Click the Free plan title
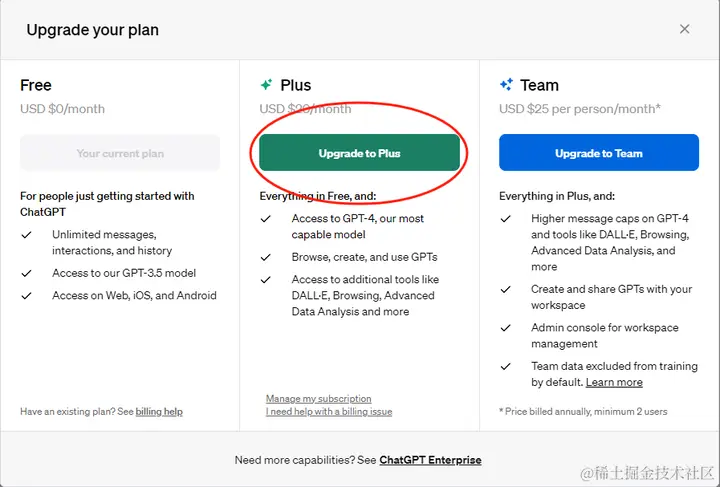Screen dimensions: 720x487 36,85
